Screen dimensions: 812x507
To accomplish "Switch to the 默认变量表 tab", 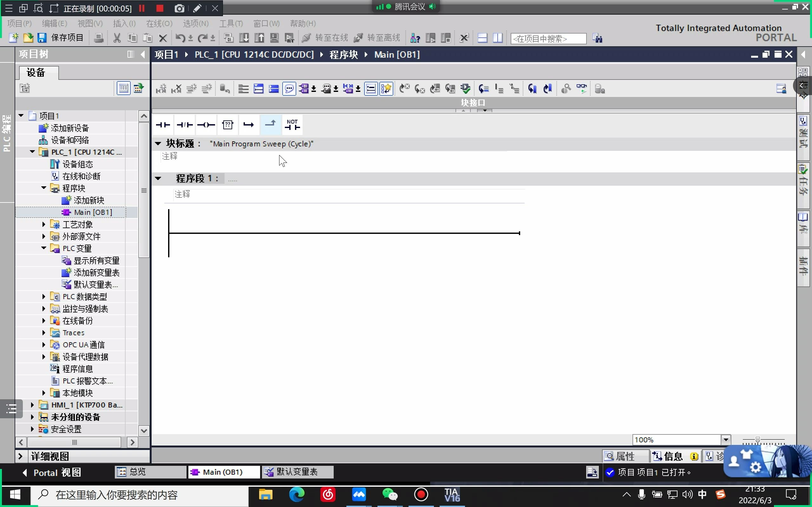I will [297, 472].
